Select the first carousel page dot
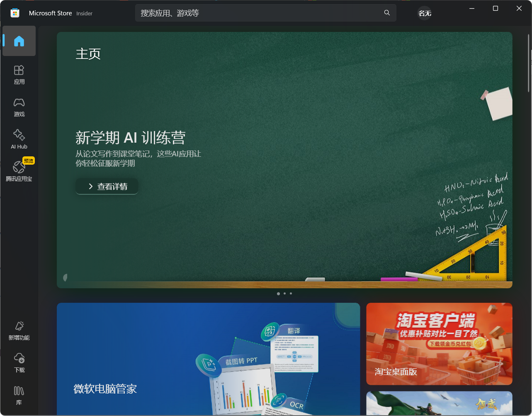Screen dimensions: 532x416 (278, 294)
